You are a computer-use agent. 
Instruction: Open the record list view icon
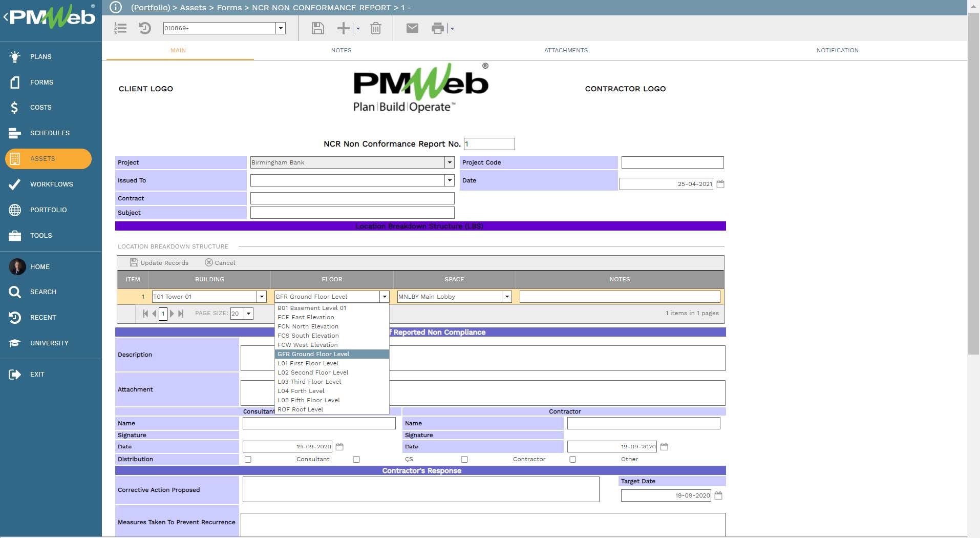pyautogui.click(x=120, y=28)
